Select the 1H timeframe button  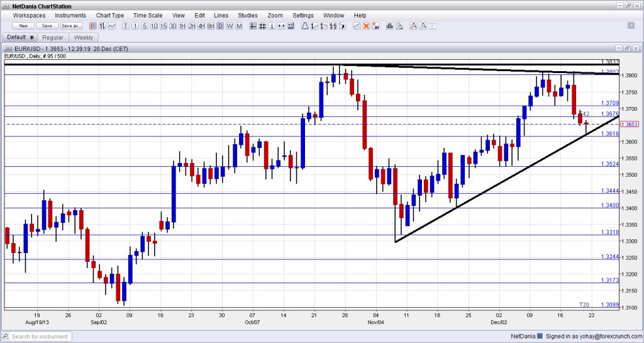pyautogui.click(x=182, y=26)
